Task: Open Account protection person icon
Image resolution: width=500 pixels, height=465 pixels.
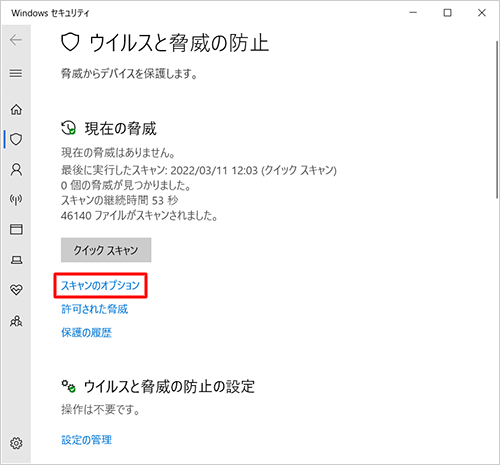Action: 16,169
